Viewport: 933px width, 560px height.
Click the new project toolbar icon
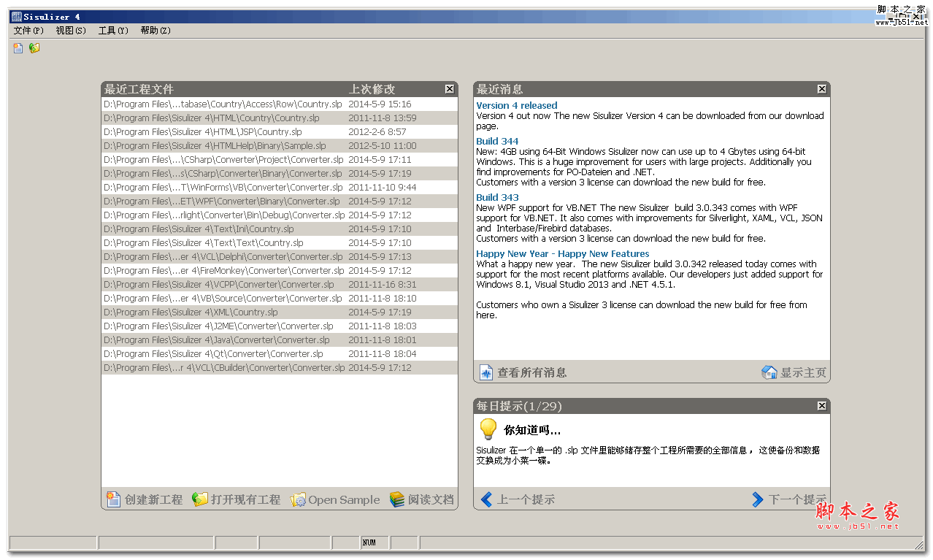tap(18, 48)
